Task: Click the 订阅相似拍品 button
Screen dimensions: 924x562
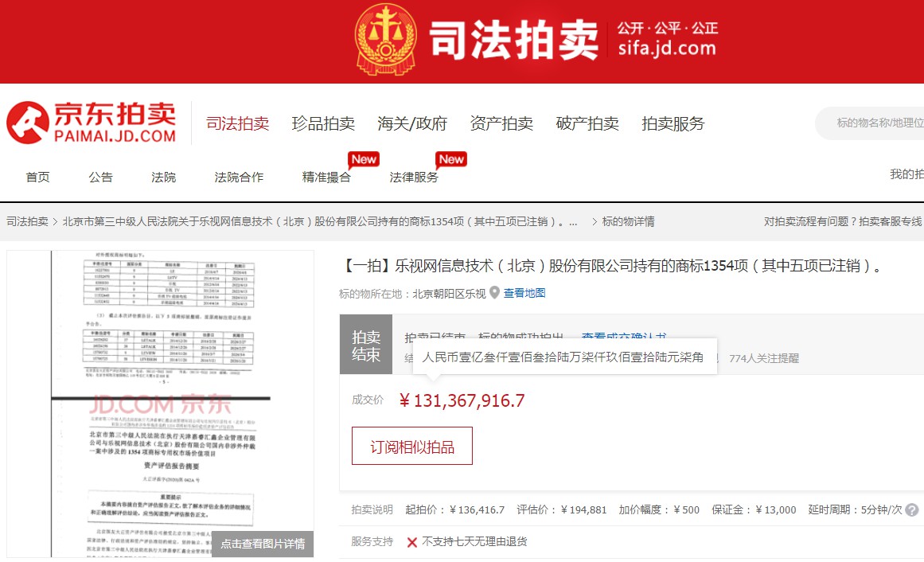Action: tap(412, 446)
